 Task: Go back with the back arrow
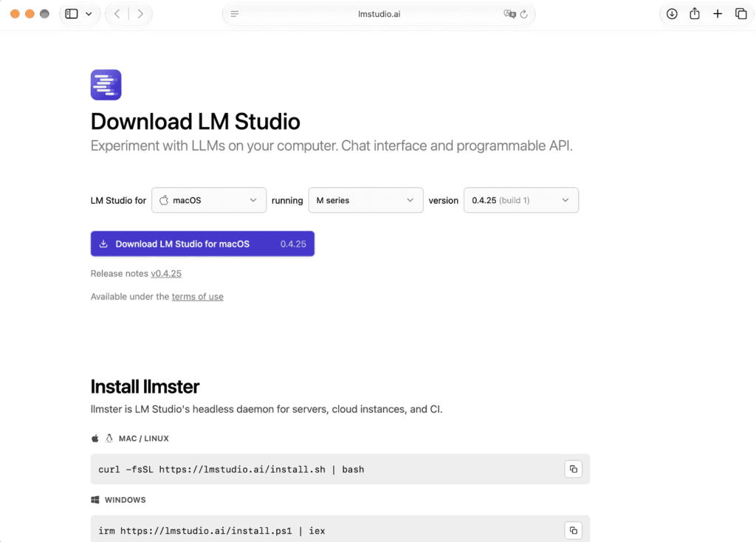tap(117, 13)
